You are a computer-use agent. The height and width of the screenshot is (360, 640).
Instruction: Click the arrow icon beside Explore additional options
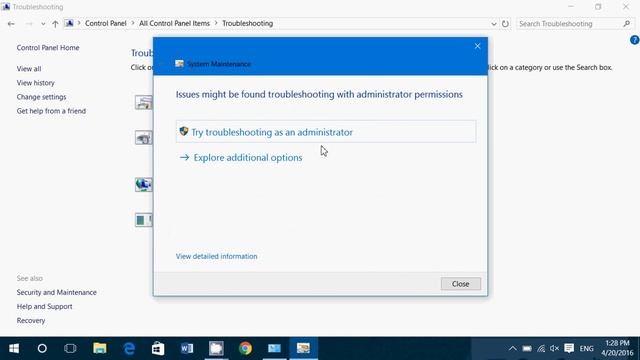[184, 157]
